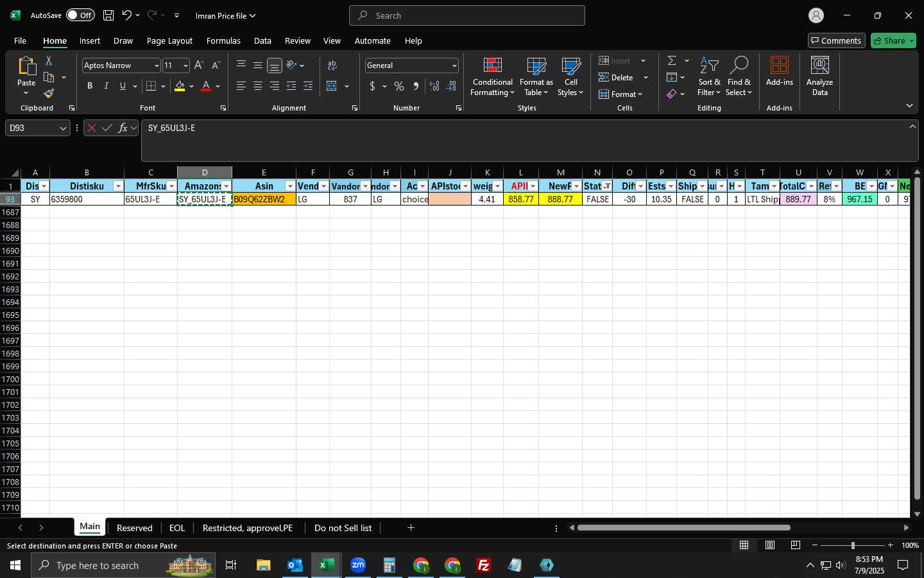
Task: Click the Center align icon
Action: [258, 86]
